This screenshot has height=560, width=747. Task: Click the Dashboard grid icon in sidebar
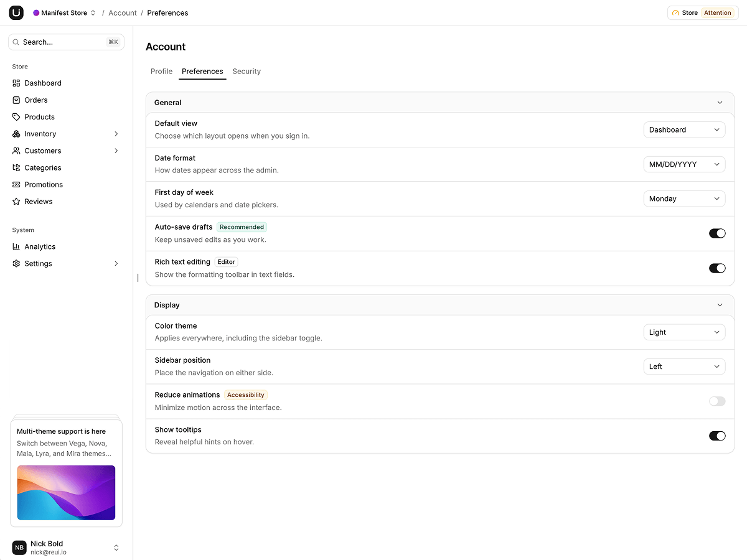coord(16,83)
